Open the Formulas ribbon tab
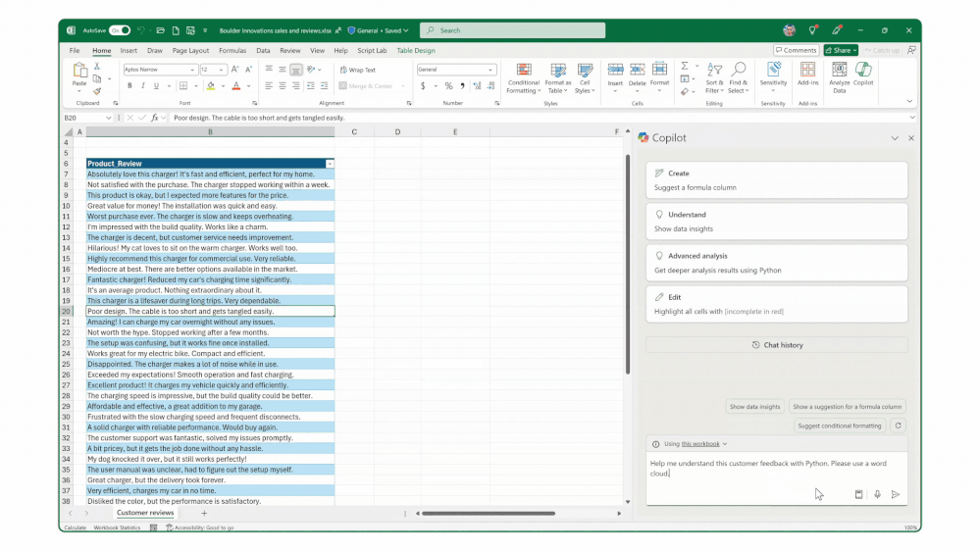980x551 pixels. click(232, 50)
